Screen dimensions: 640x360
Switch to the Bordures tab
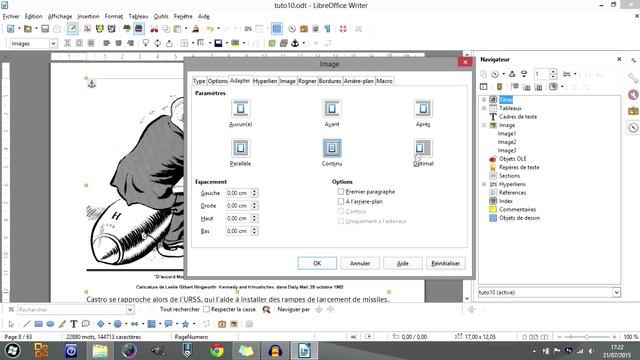click(x=330, y=81)
